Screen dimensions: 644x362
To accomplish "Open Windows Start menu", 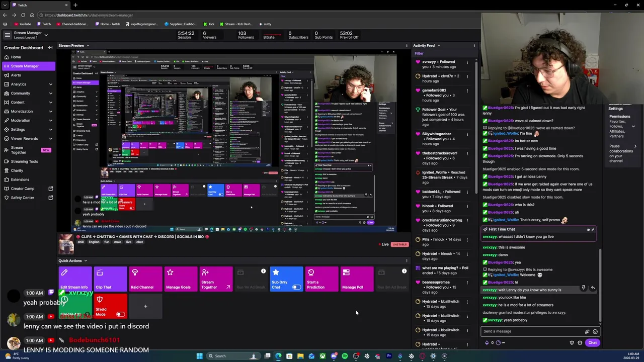I will [200, 356].
